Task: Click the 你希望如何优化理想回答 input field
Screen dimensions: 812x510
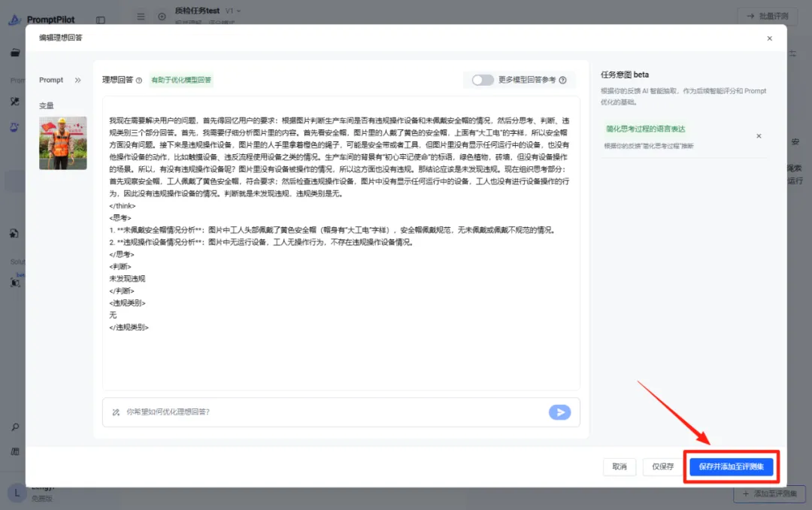Action: pyautogui.click(x=332, y=412)
